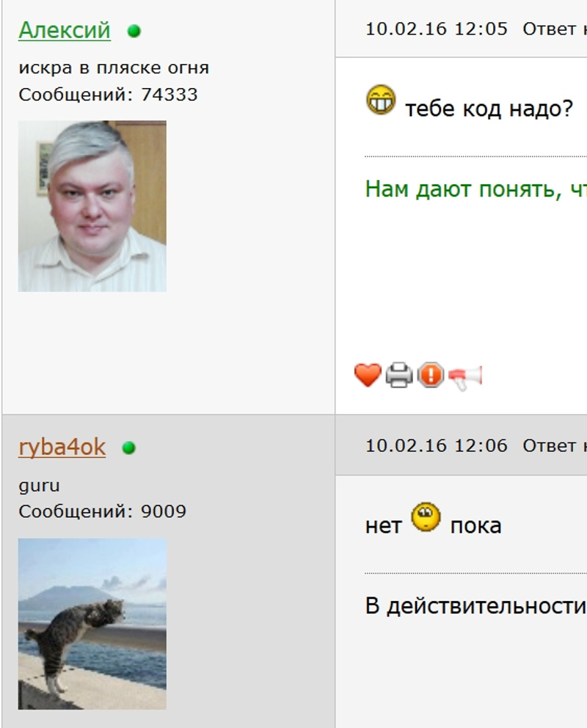587x728 pixels.
Task: Click the green online dot beside ryba4ok
Action: 128,448
